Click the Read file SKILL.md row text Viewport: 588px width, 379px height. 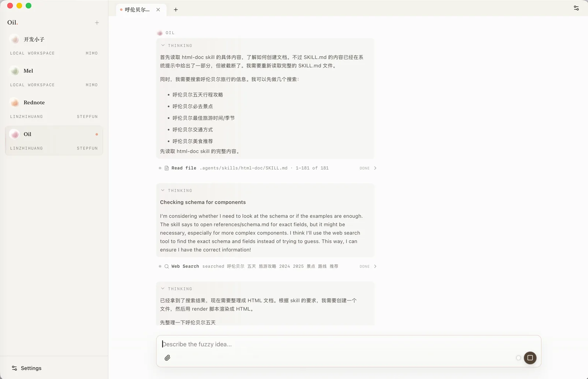(250, 168)
